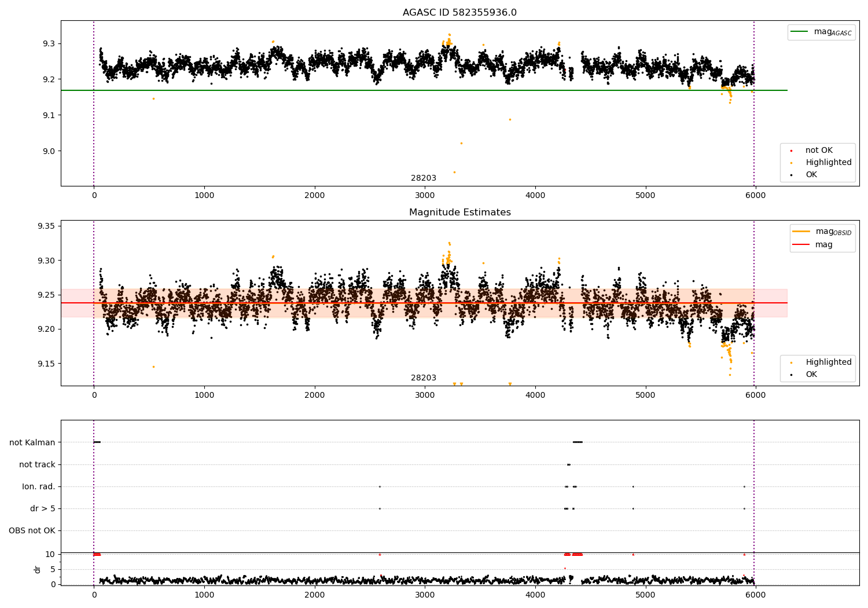Select the 9.35 tick on middle plot
This screenshot has width=868, height=608.
[x=46, y=226]
